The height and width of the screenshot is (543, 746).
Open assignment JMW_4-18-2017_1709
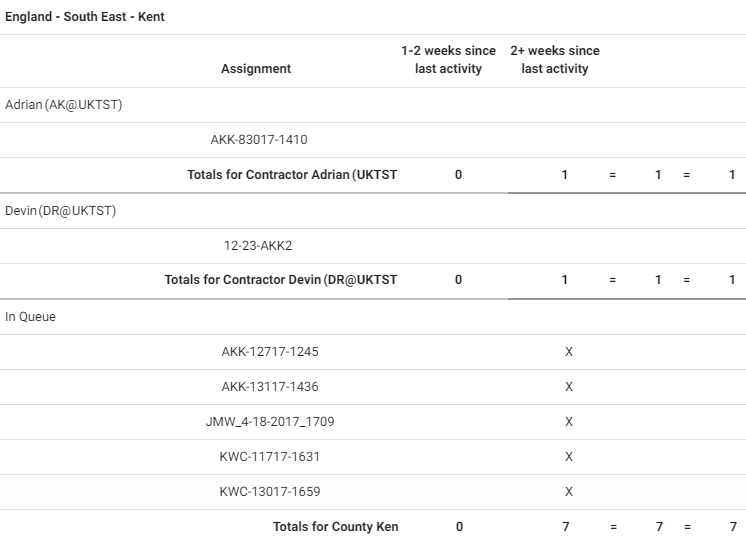coord(270,422)
